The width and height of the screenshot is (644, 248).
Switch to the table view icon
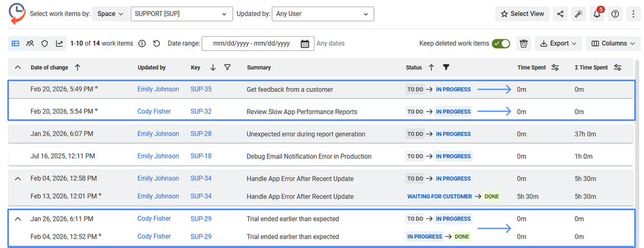[15, 44]
